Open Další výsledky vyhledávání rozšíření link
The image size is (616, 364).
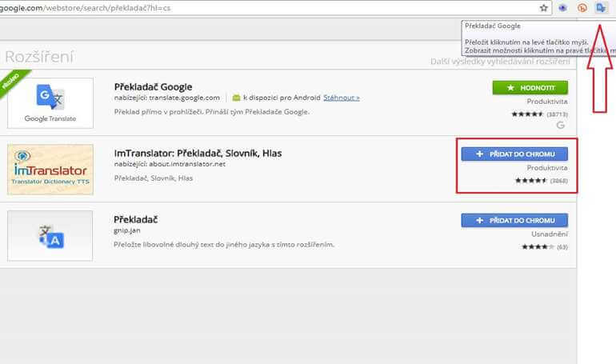point(500,62)
